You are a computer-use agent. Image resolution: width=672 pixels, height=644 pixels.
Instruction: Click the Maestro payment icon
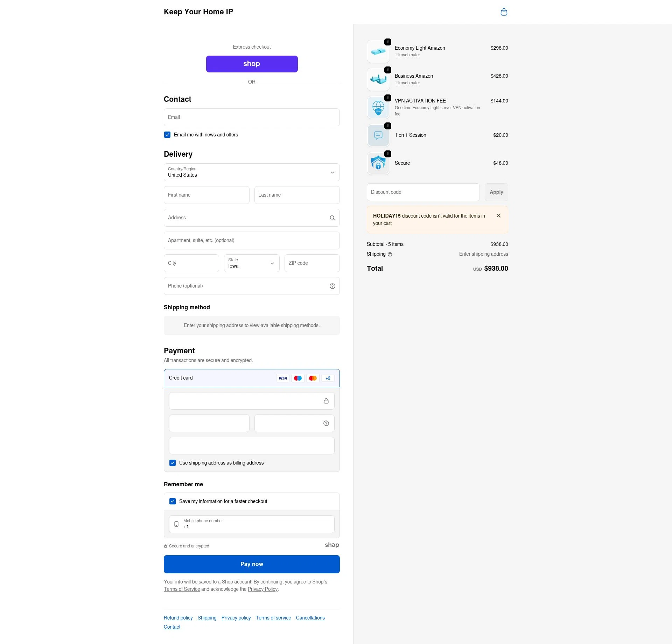pos(298,378)
